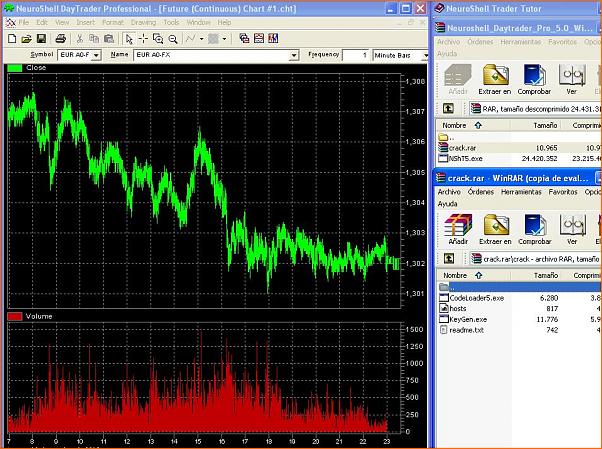Click Extraer en in Neuroshell_Daytrader_Pro WinRAR window
This screenshot has width=602, height=449.
click(x=495, y=80)
